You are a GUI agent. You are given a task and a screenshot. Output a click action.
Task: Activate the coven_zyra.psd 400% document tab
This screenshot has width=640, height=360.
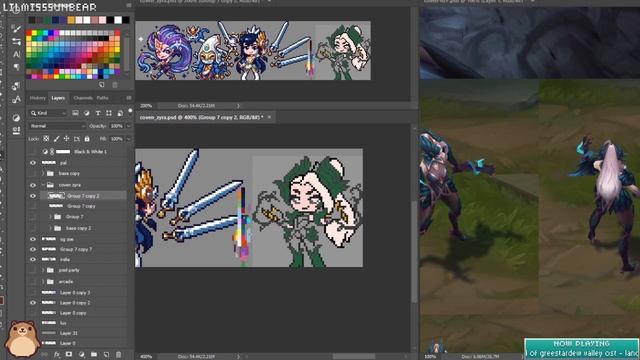pos(202,117)
